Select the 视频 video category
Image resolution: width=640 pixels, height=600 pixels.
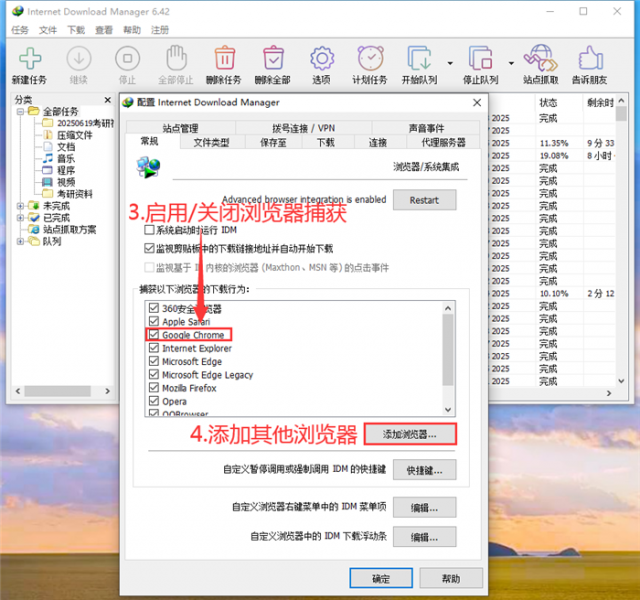(59, 182)
